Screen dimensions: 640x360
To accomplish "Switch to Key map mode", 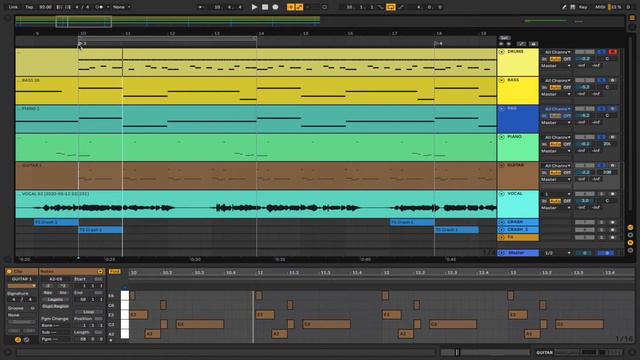I will click(x=583, y=7).
